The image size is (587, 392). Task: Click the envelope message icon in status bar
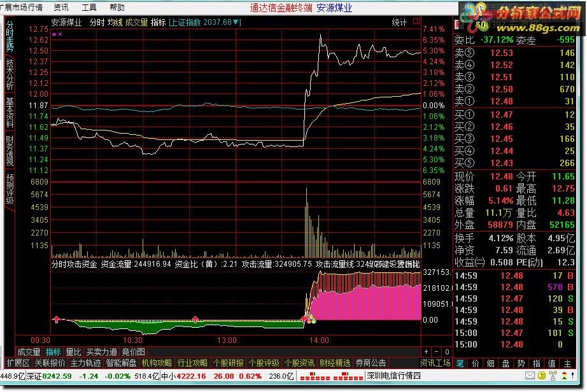530,375
